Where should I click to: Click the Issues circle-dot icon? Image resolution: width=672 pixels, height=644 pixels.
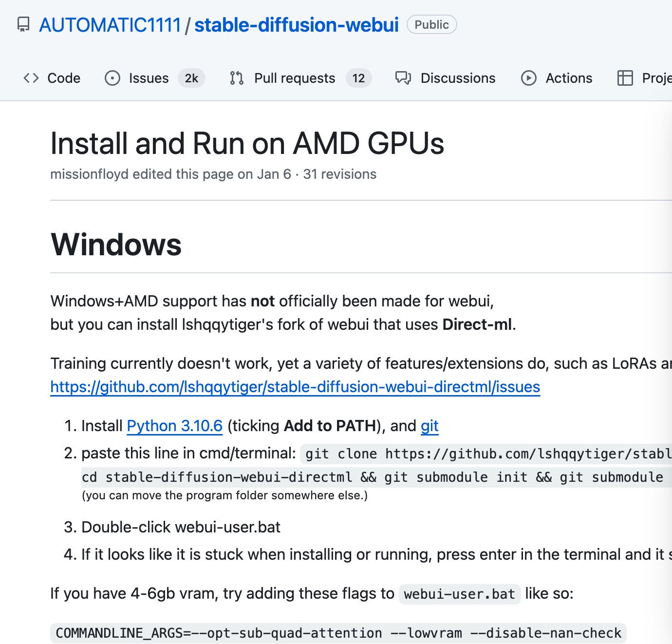point(112,78)
